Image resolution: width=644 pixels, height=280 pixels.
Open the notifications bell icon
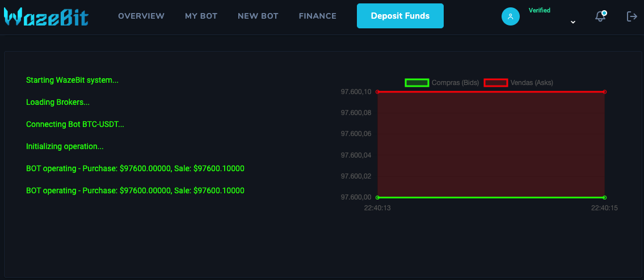pyautogui.click(x=600, y=16)
